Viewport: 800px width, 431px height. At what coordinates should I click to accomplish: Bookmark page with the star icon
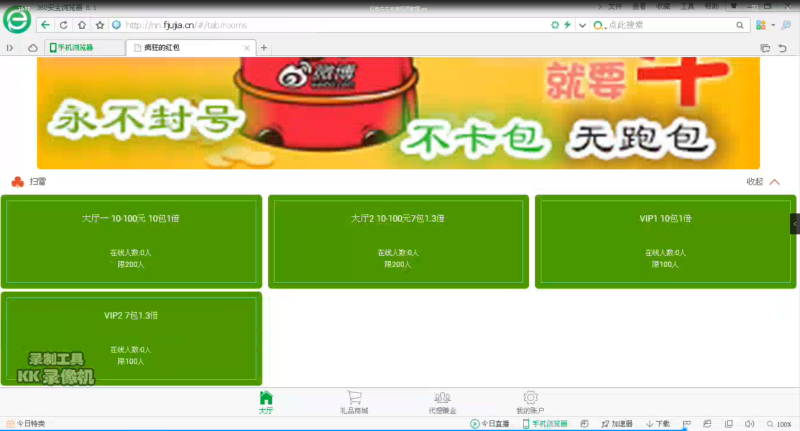(x=100, y=25)
